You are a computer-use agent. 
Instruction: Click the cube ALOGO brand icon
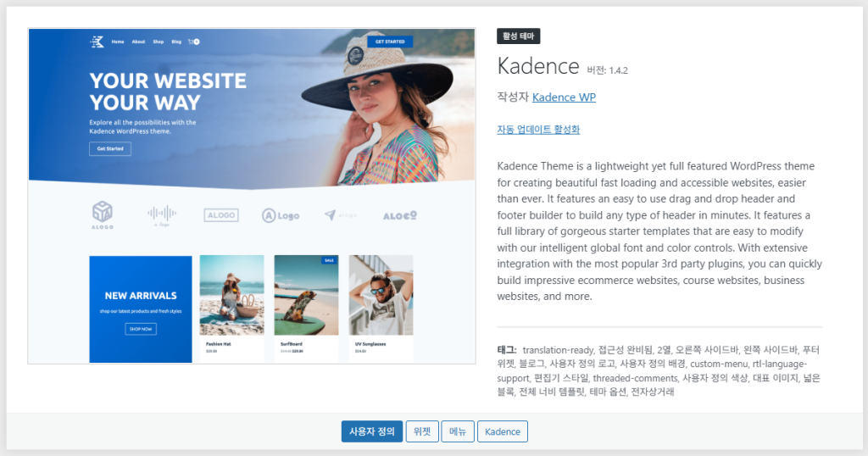[103, 212]
